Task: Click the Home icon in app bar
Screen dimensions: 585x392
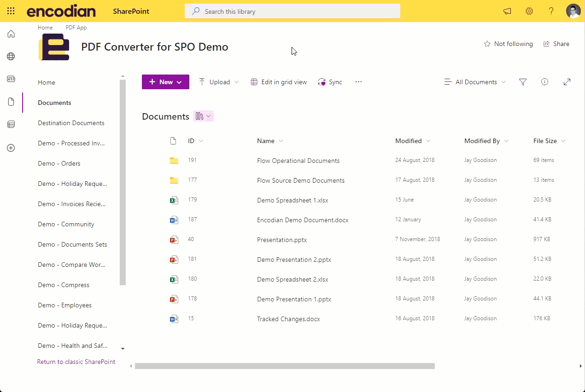Action: [11, 34]
